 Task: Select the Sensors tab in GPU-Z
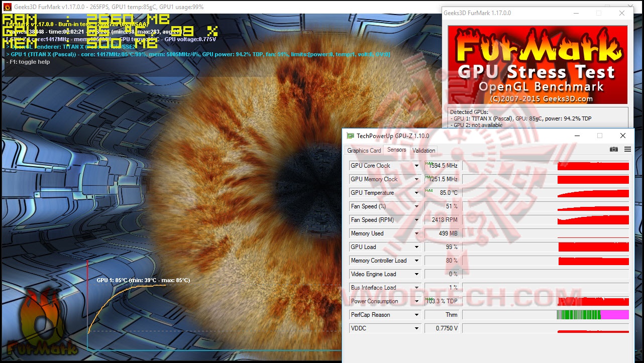coord(397,150)
